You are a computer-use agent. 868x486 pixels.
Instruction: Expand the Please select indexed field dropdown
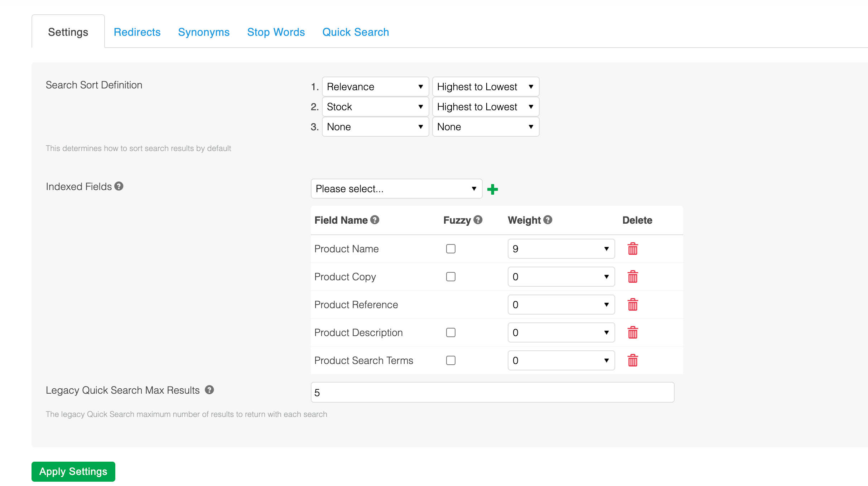396,189
